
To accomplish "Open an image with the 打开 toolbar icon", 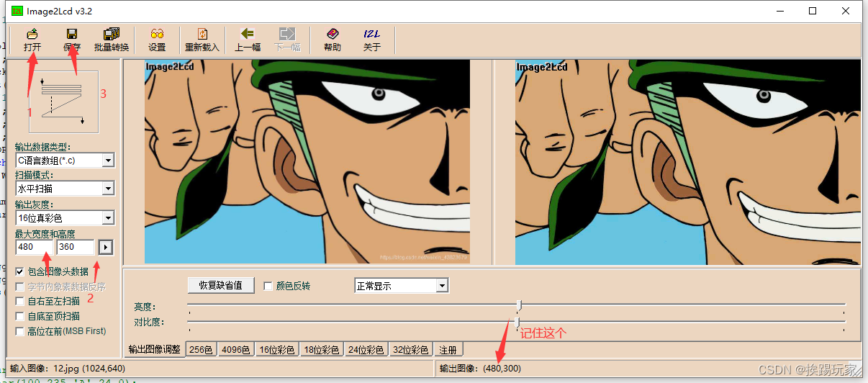I will (x=32, y=40).
